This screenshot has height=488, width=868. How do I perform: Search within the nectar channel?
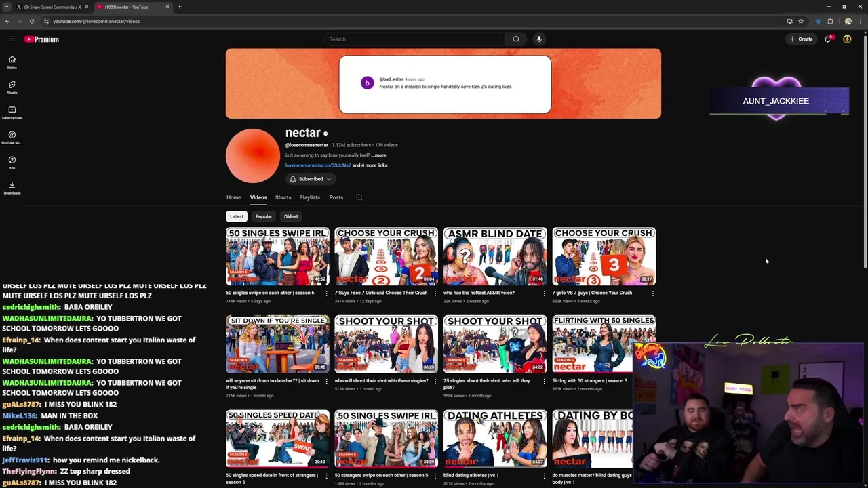tap(359, 197)
